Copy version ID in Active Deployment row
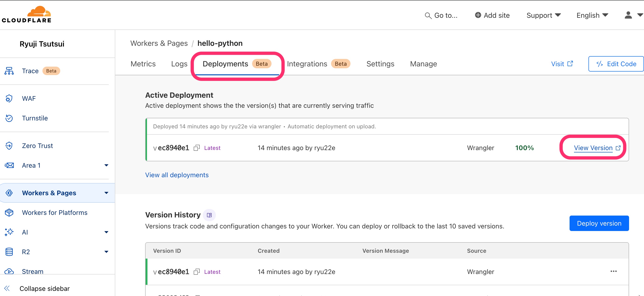Screen dimensions: 644x296 [197, 148]
